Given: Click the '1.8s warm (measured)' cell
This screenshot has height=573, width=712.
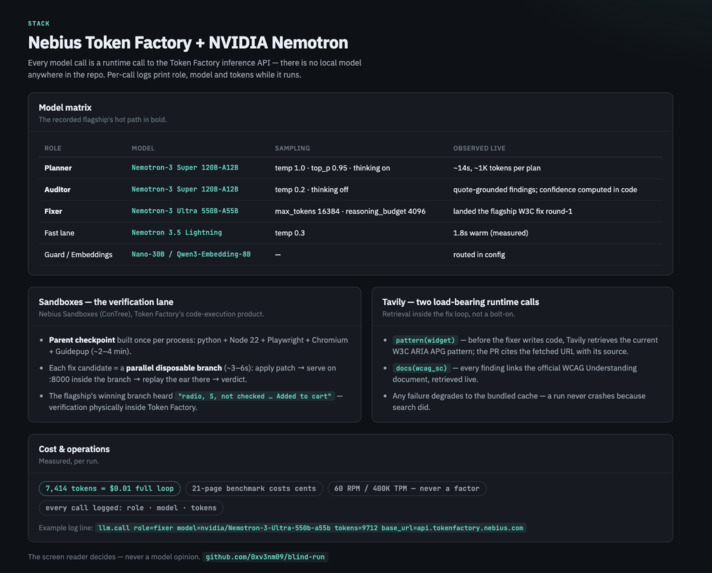Looking at the screenshot, I should pos(490,233).
